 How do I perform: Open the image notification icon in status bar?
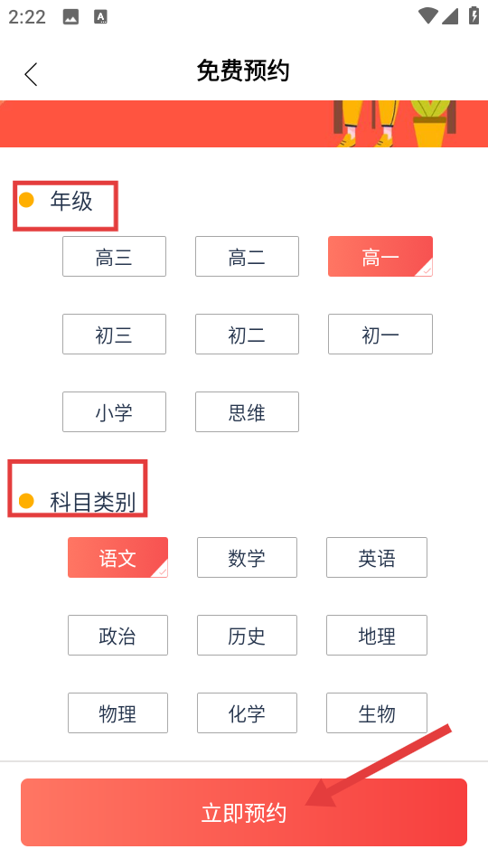pyautogui.click(x=70, y=17)
